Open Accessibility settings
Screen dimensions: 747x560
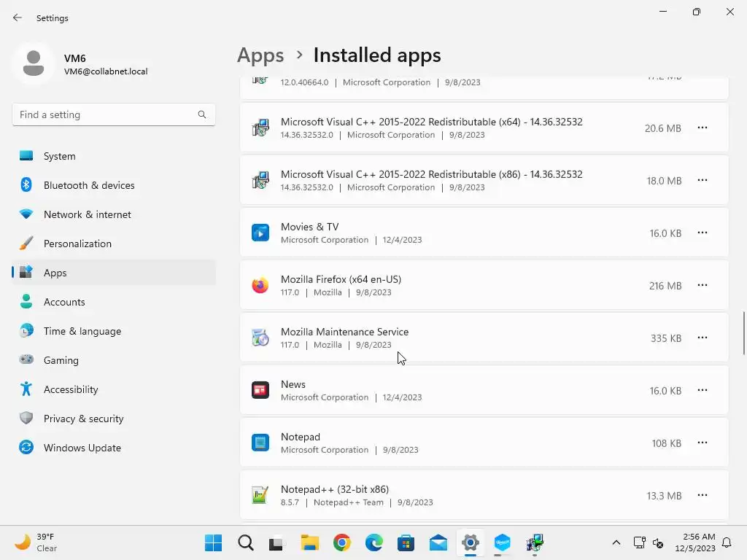click(113, 389)
